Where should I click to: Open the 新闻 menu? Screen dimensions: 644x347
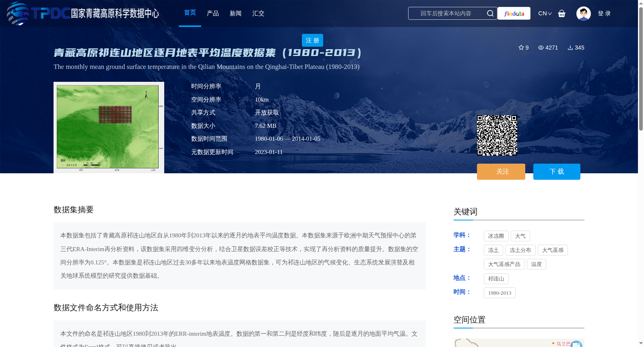(235, 13)
